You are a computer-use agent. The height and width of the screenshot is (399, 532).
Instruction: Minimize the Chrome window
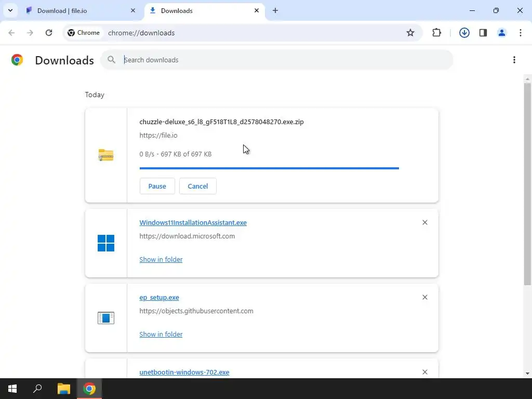[472, 10]
